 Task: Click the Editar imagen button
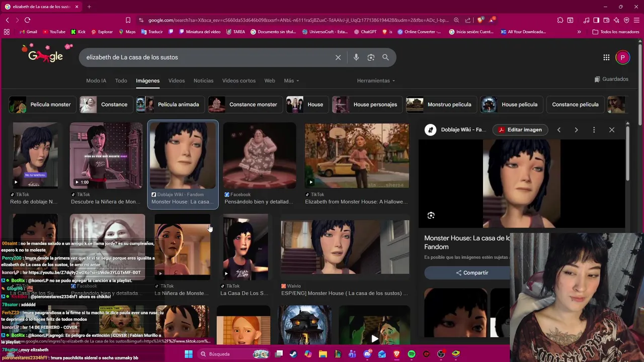520,130
